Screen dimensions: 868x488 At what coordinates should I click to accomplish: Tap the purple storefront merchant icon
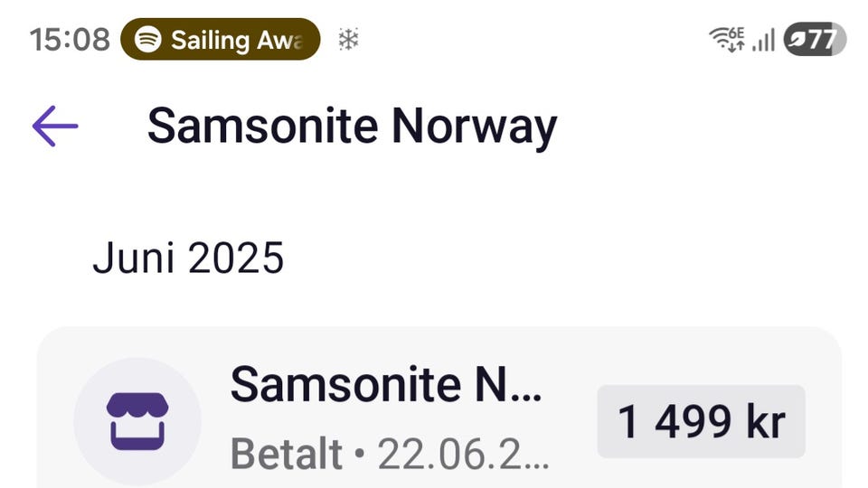click(137, 421)
